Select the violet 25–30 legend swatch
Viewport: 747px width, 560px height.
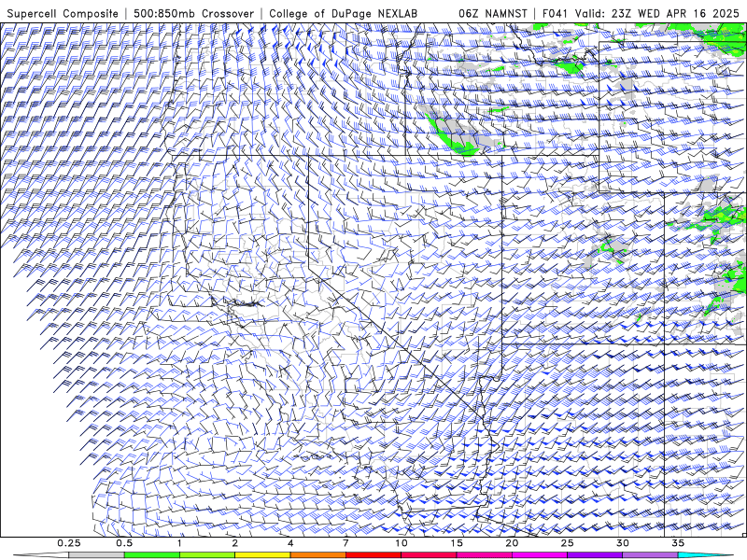pyautogui.click(x=595, y=555)
